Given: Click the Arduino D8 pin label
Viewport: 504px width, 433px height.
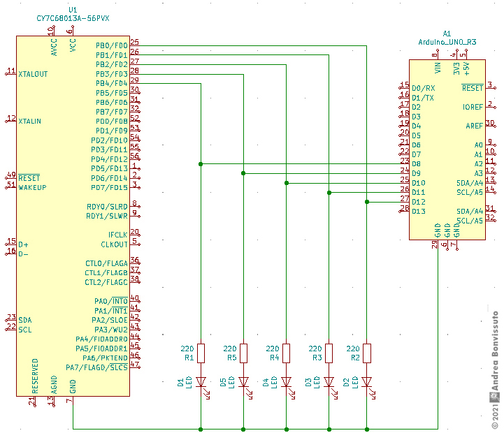Looking at the screenshot, I should coord(416,164).
